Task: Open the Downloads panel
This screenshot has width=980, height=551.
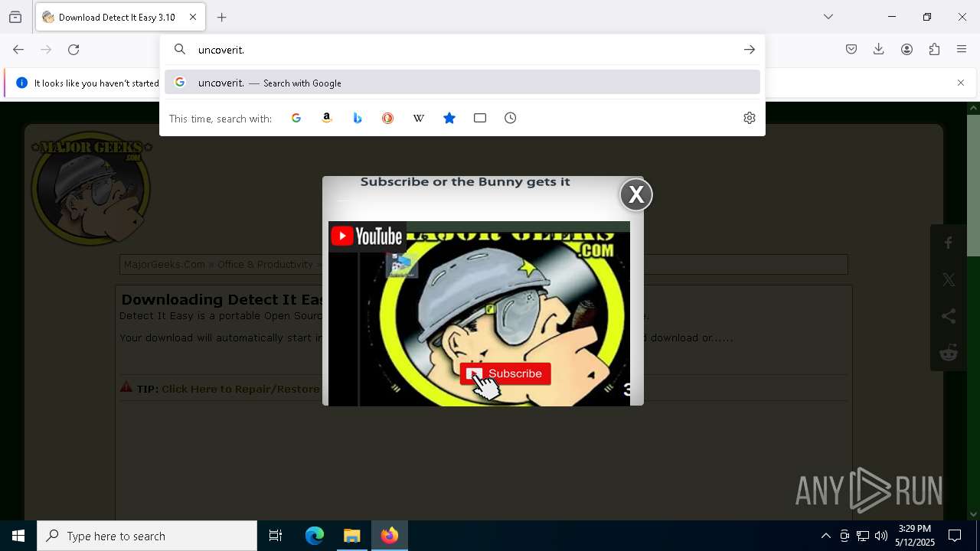Action: [879, 50]
